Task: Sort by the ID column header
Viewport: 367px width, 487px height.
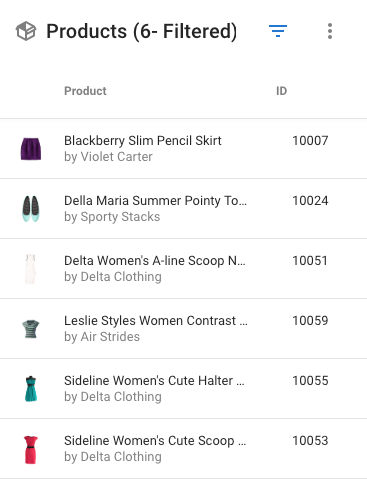Action: 281,91
